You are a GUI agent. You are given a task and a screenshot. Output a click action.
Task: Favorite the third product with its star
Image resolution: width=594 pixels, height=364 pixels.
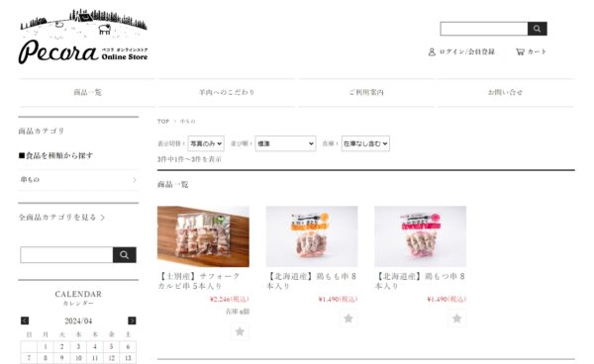[456, 318]
